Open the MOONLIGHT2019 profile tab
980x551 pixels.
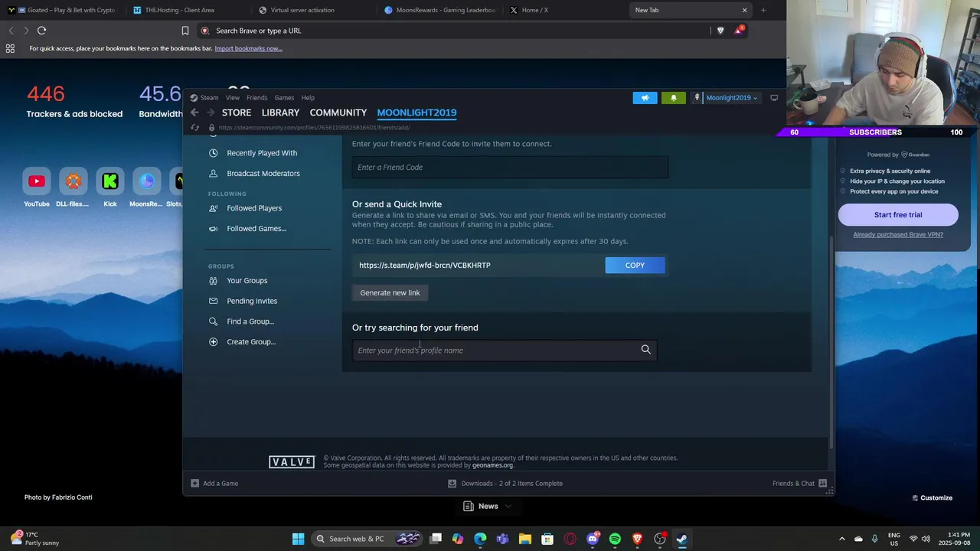(x=416, y=112)
